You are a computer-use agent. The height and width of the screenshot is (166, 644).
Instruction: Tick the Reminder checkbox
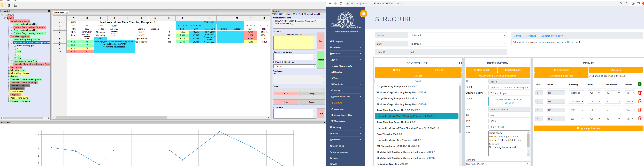pos(283,63)
